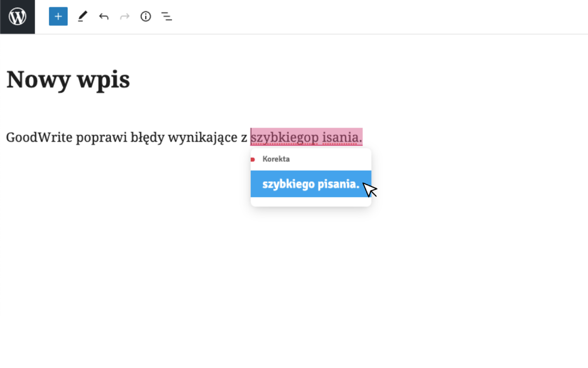Image resolution: width=588 pixels, height=368 pixels.
Task: Click the 'Nowy wpis' post title
Action: click(x=68, y=79)
